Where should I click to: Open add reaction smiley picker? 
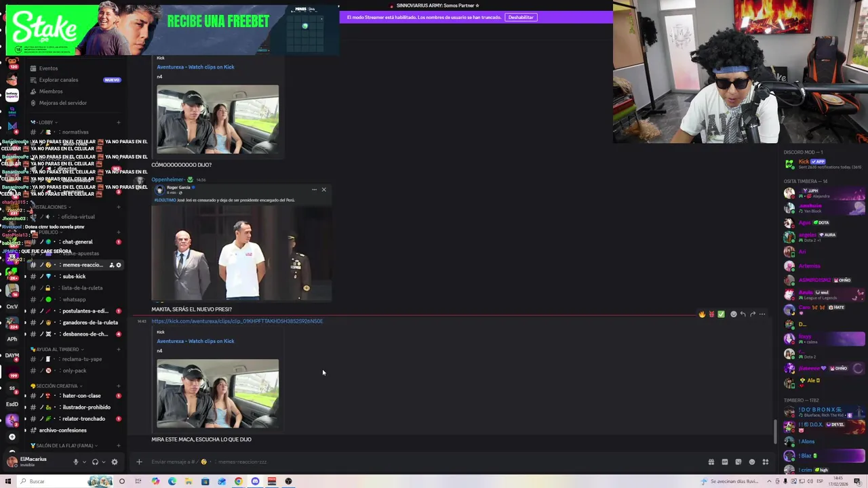(733, 314)
